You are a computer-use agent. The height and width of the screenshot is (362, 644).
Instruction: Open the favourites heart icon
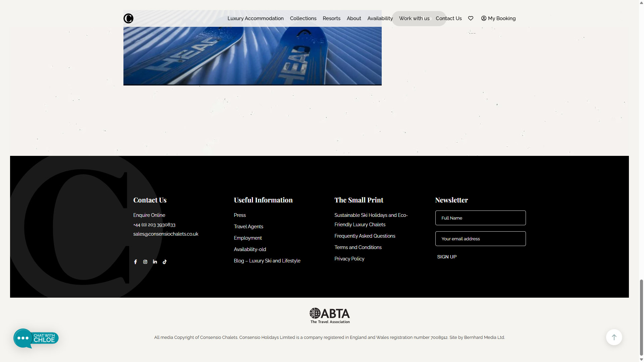[x=471, y=18]
